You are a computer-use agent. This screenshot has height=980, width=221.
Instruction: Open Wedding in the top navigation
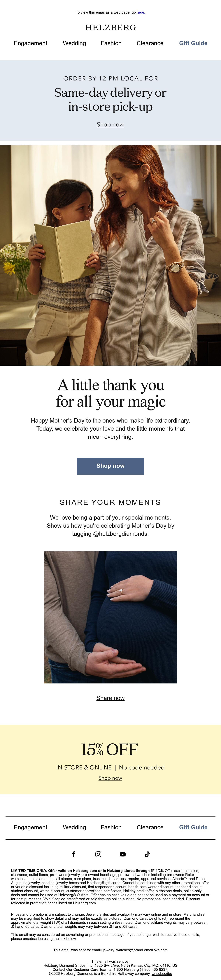(74, 43)
